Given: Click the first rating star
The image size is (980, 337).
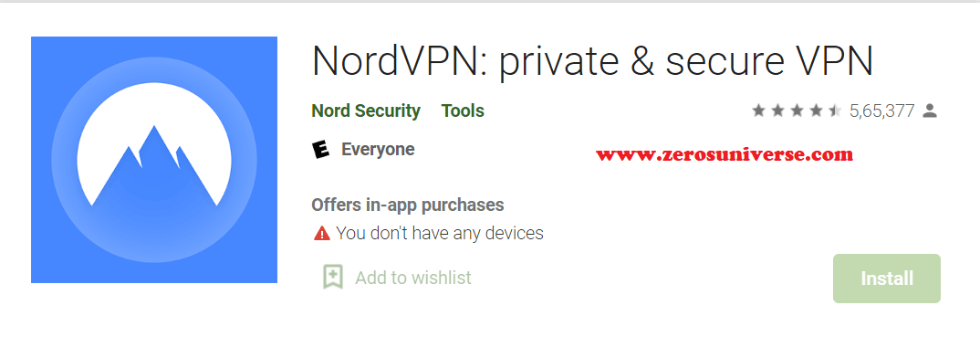Looking at the screenshot, I should [x=759, y=111].
